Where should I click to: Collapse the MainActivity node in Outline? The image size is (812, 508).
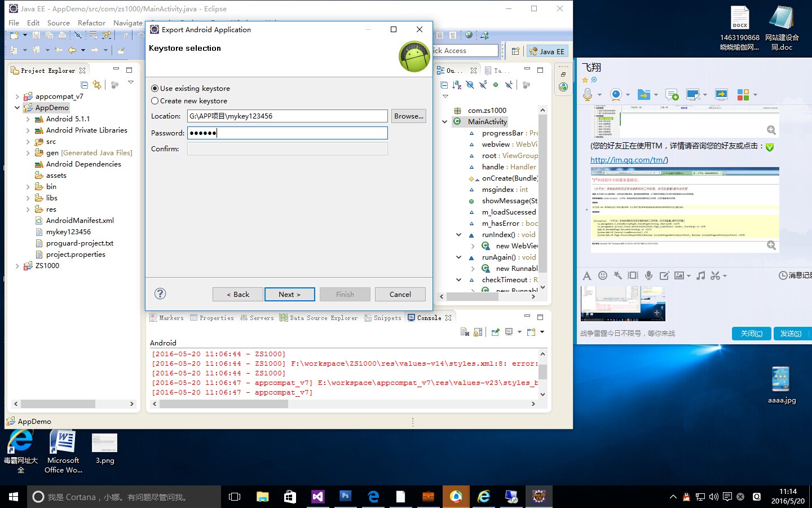(444, 122)
